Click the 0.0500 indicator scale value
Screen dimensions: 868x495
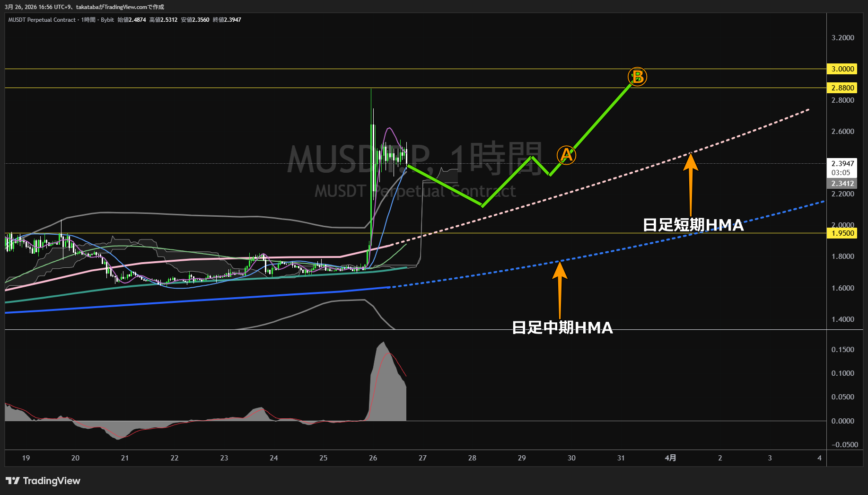[x=842, y=397]
